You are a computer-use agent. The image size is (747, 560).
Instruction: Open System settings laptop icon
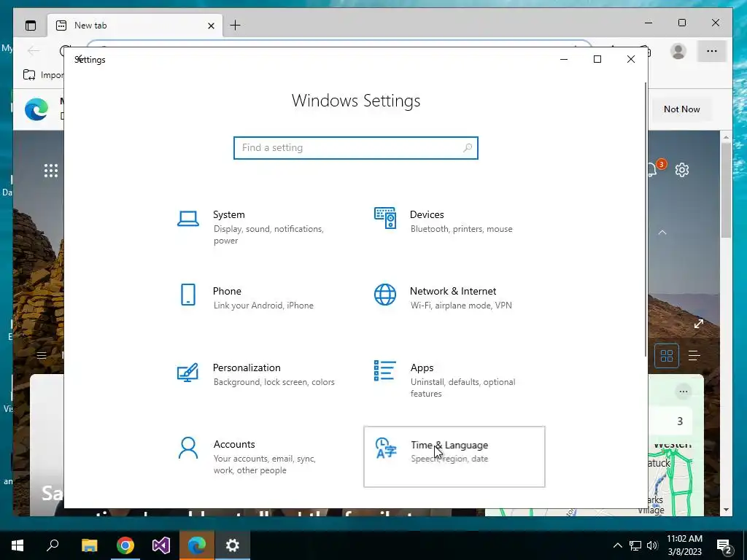coord(187,219)
